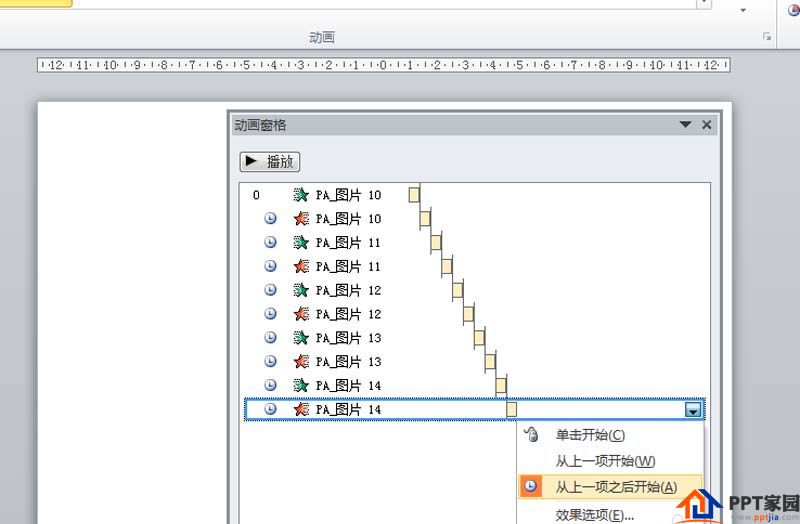This screenshot has width=800, height=524.
Task: Select the first row labeled PA_图片 10 with order number 0
Action: [348, 194]
